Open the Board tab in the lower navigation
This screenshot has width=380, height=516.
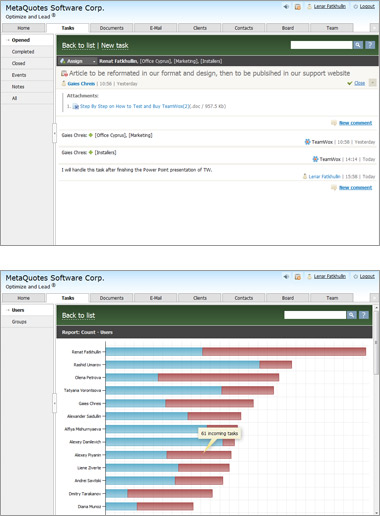point(288,298)
